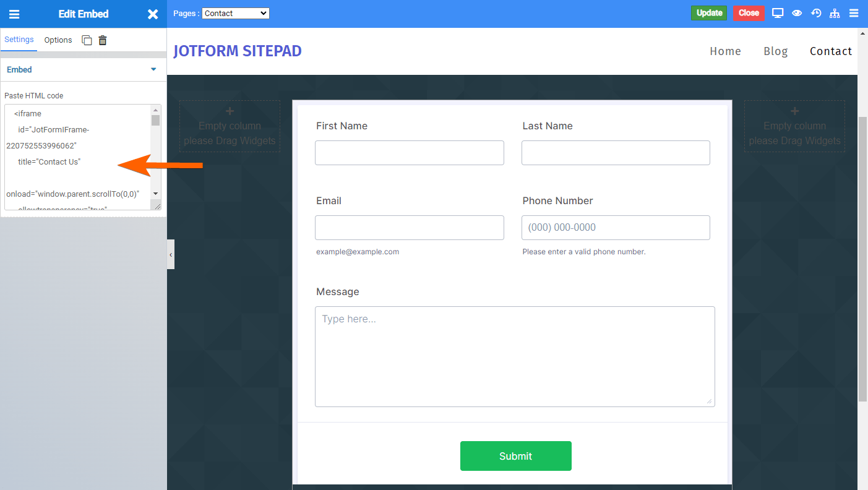Click the "Please enter a valid phone number." text
This screenshot has width=868, height=490.
[x=584, y=252]
